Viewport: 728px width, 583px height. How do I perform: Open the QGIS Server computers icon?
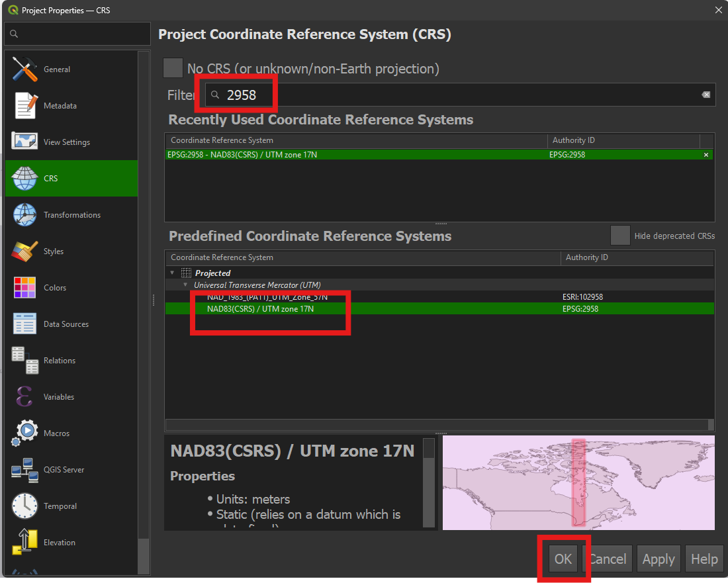24,470
